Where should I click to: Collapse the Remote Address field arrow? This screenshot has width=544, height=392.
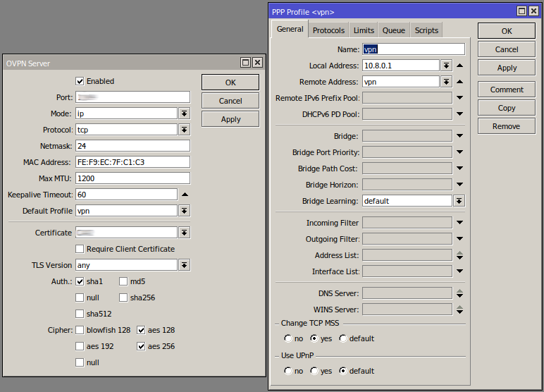coord(459,82)
